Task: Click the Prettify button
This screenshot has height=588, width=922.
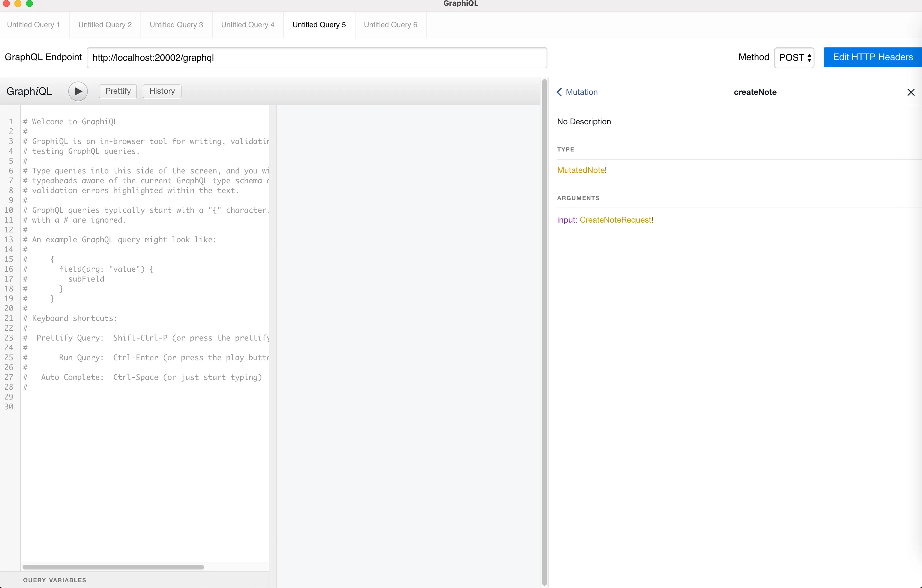Action: click(118, 91)
